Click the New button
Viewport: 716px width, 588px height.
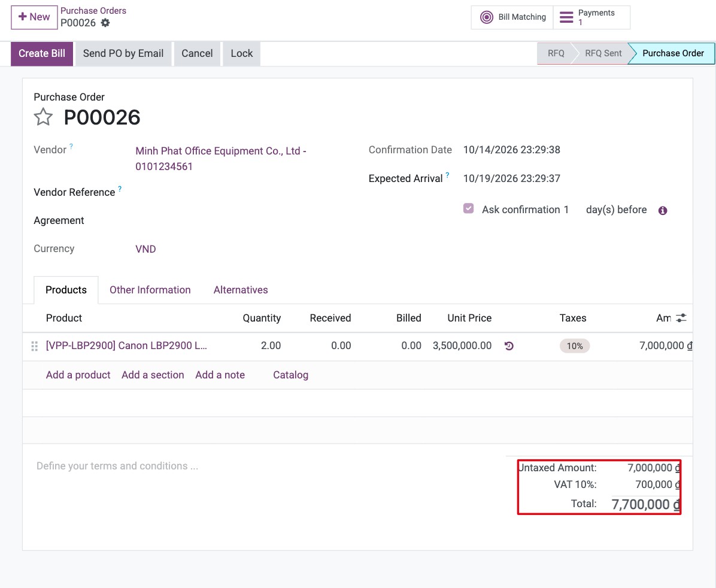point(34,17)
